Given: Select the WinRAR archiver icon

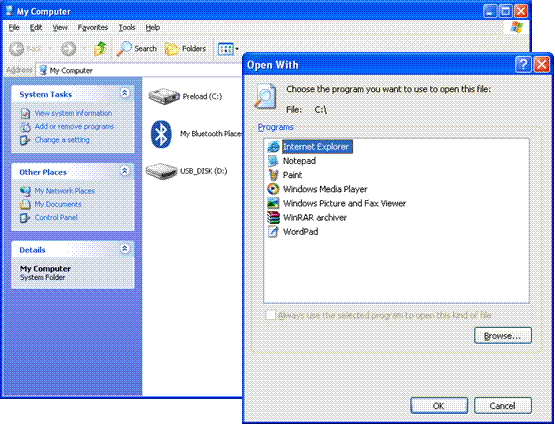Looking at the screenshot, I should tap(273, 217).
